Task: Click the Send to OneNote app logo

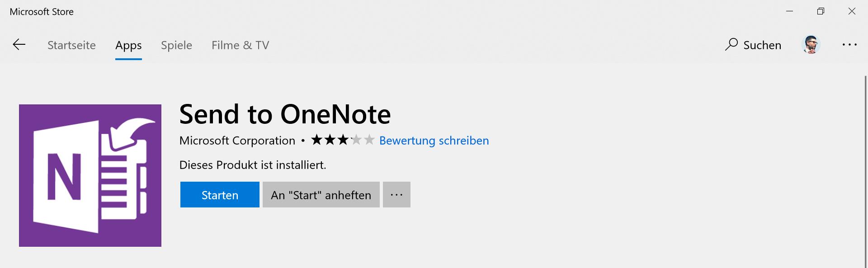Action: click(x=90, y=175)
